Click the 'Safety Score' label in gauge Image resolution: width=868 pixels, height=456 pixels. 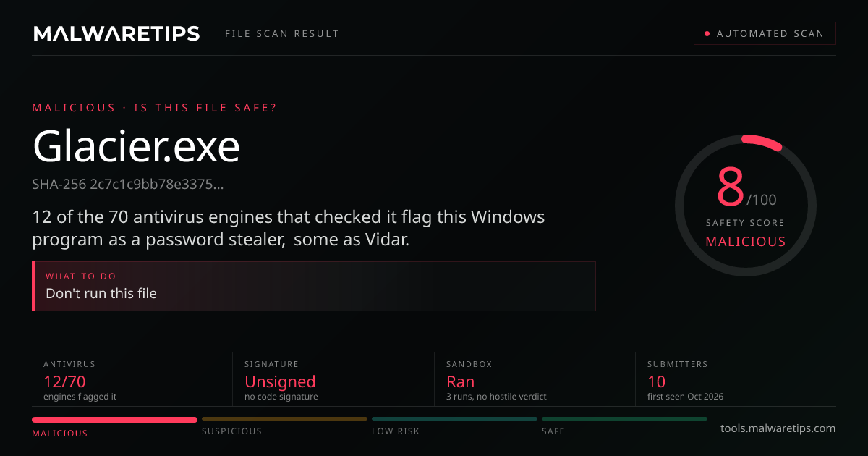point(746,223)
